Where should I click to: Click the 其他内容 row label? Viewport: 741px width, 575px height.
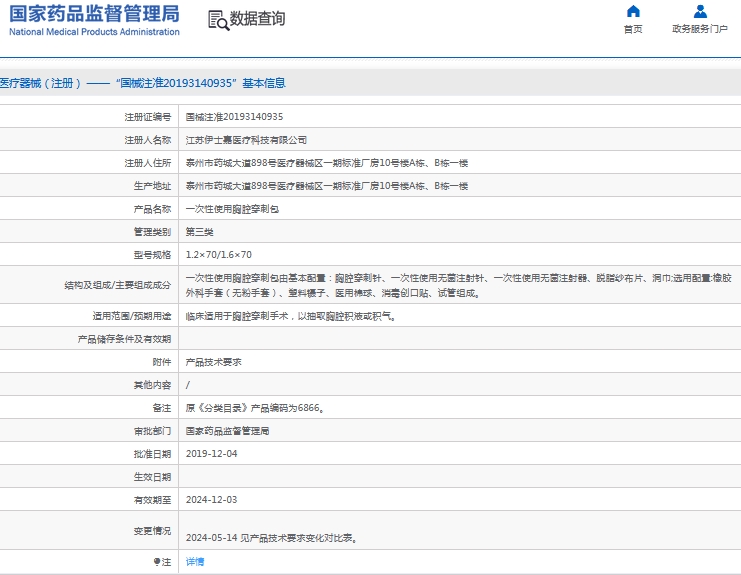coord(152,385)
